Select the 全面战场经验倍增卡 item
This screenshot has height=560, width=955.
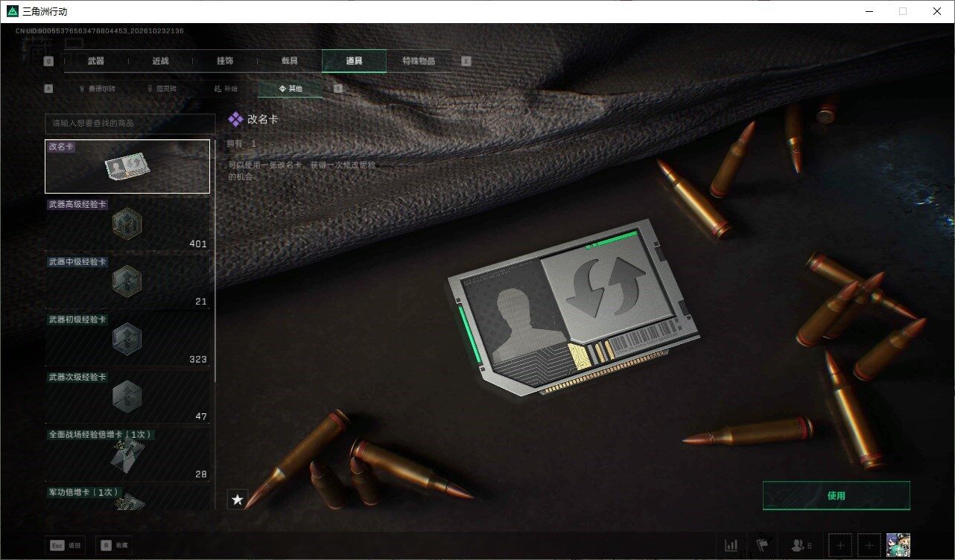[x=127, y=454]
